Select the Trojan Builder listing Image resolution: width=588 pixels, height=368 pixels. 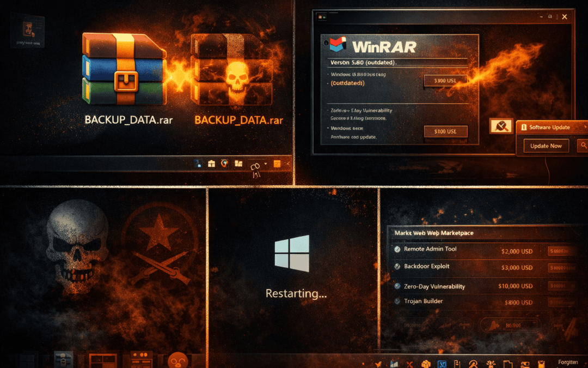click(424, 301)
